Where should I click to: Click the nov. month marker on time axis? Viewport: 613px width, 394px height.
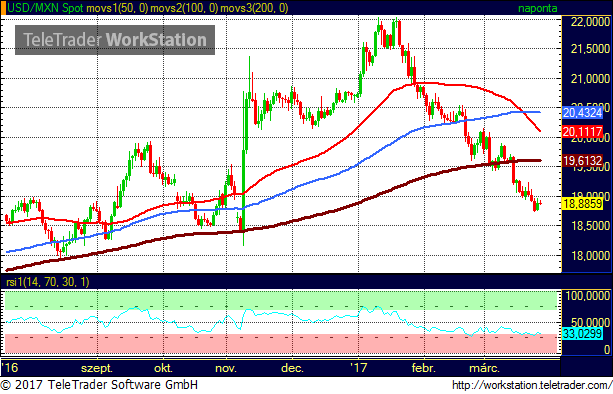click(226, 368)
